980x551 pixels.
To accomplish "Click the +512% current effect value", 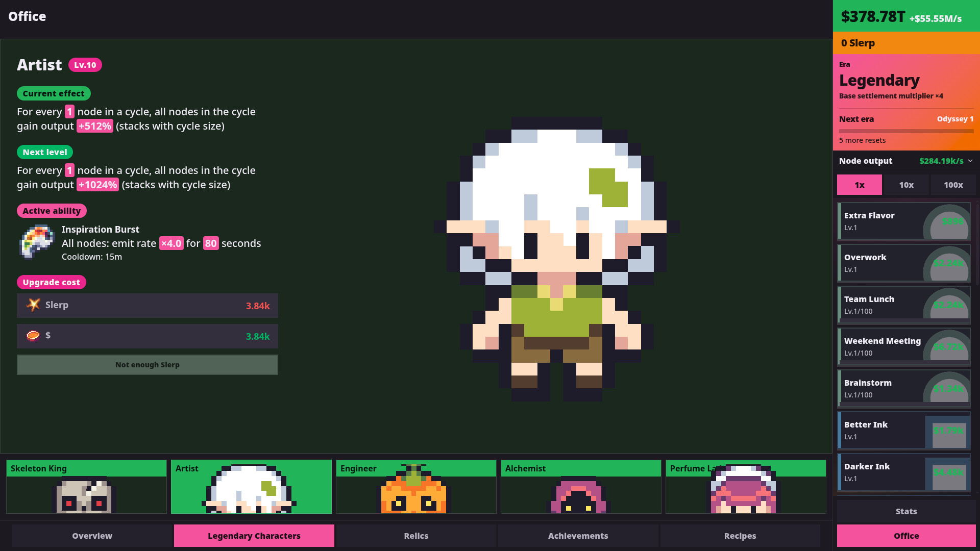I will (94, 126).
